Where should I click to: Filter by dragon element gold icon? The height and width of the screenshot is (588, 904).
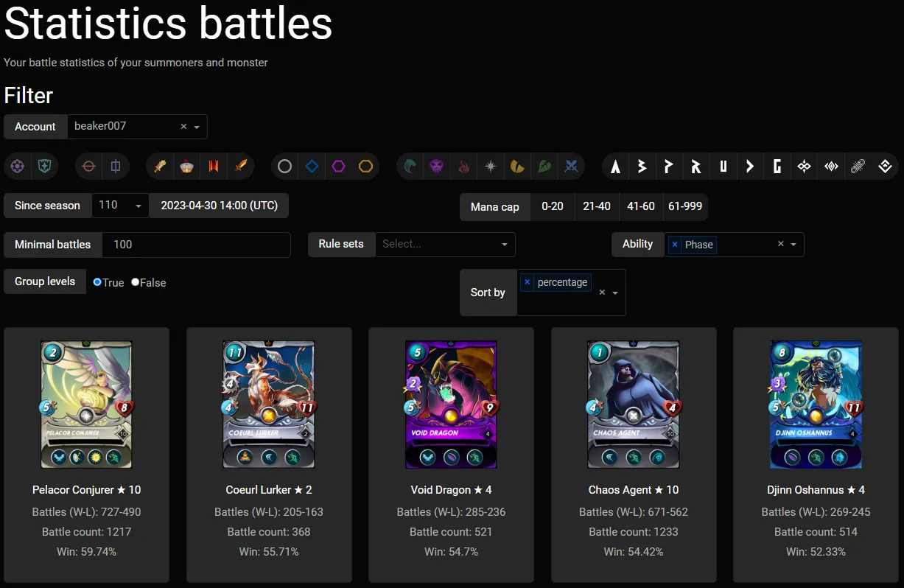[517, 167]
